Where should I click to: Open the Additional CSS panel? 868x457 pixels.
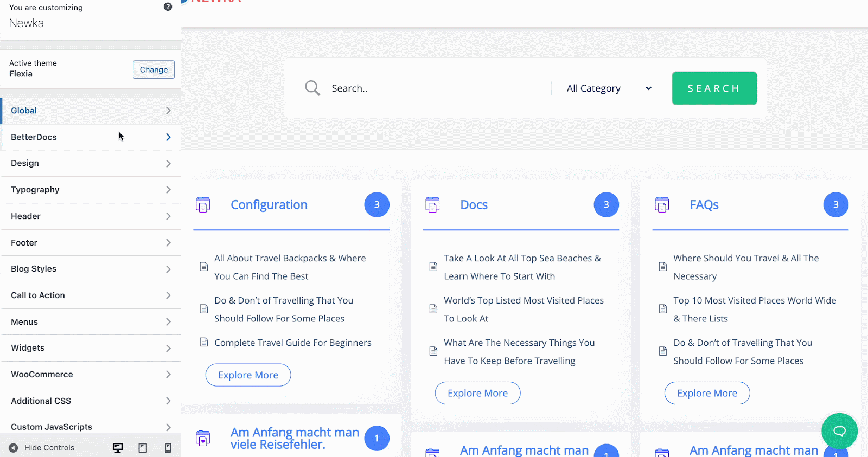91,401
